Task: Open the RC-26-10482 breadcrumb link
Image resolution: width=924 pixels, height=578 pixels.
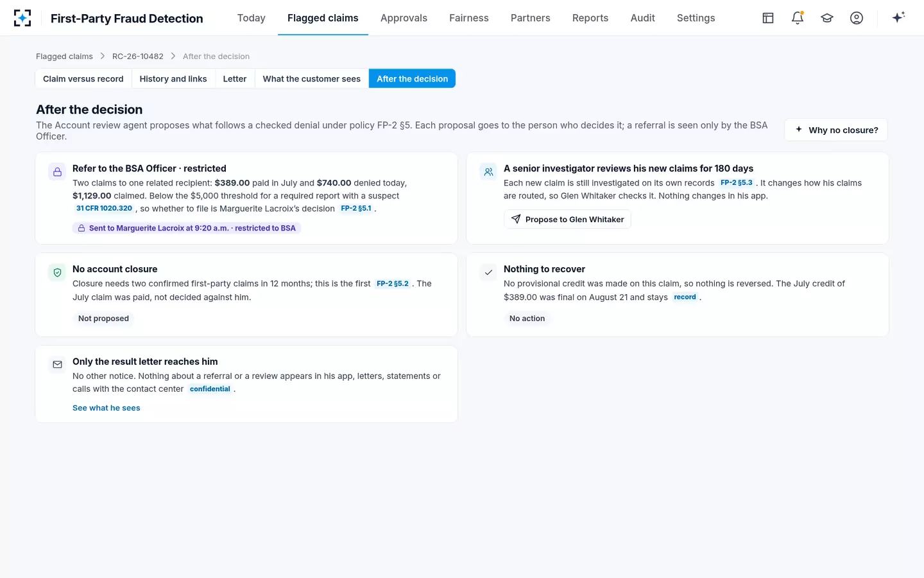Action: [x=138, y=57]
